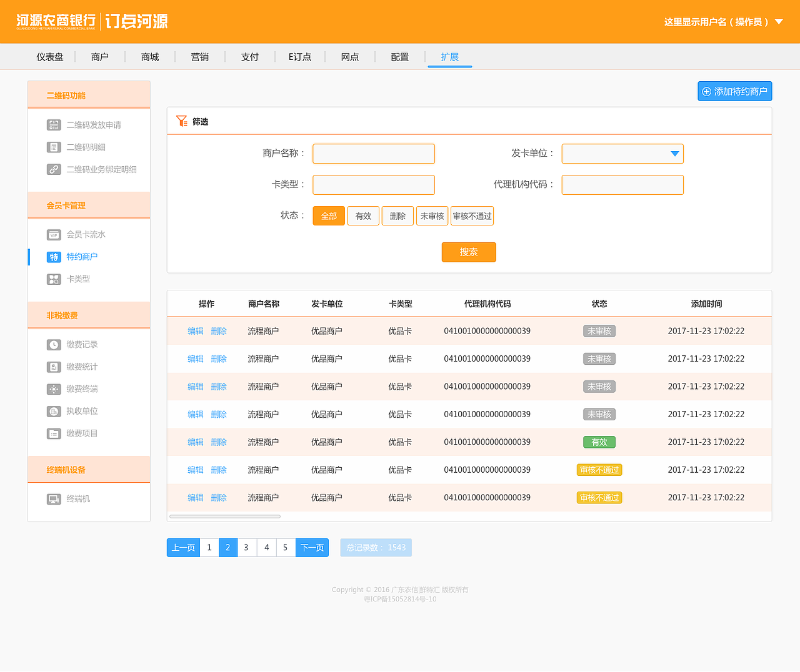Click the 特约商户 blue icon

point(54,257)
